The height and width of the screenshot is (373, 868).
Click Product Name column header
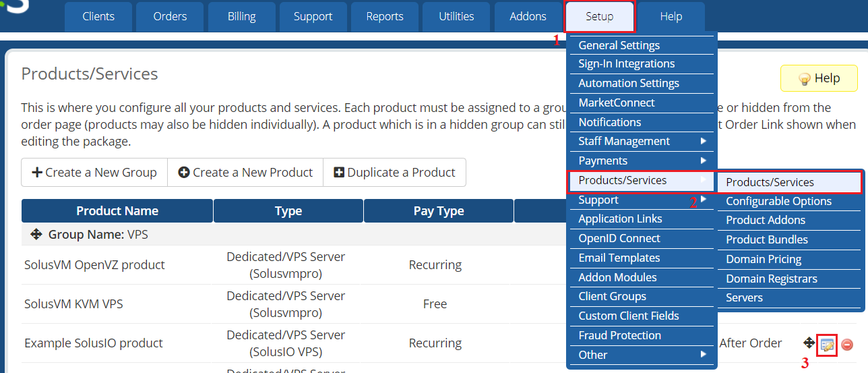pos(117,210)
